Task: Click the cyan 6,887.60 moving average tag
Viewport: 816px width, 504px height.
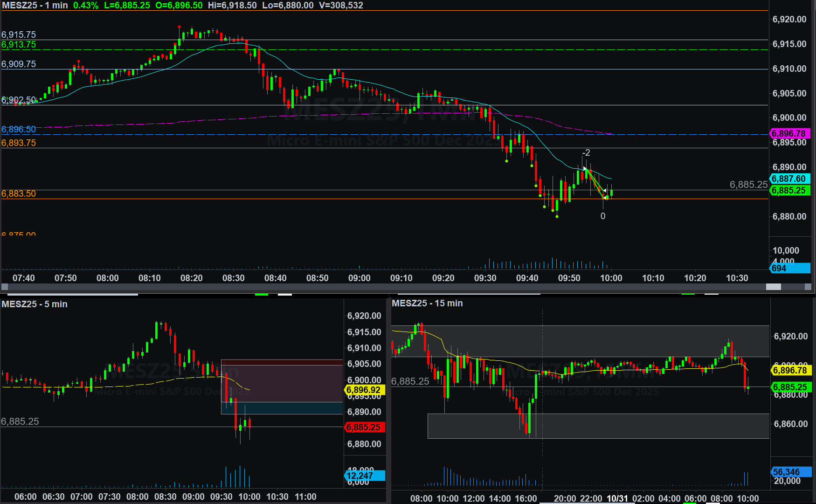Action: tap(789, 179)
